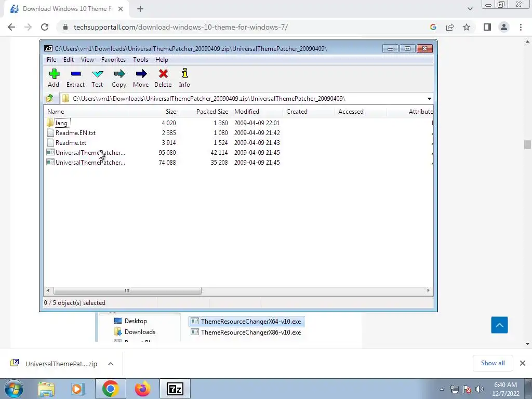Bookmark this page with the star
The width and height of the screenshot is (532, 399).
tap(467, 27)
